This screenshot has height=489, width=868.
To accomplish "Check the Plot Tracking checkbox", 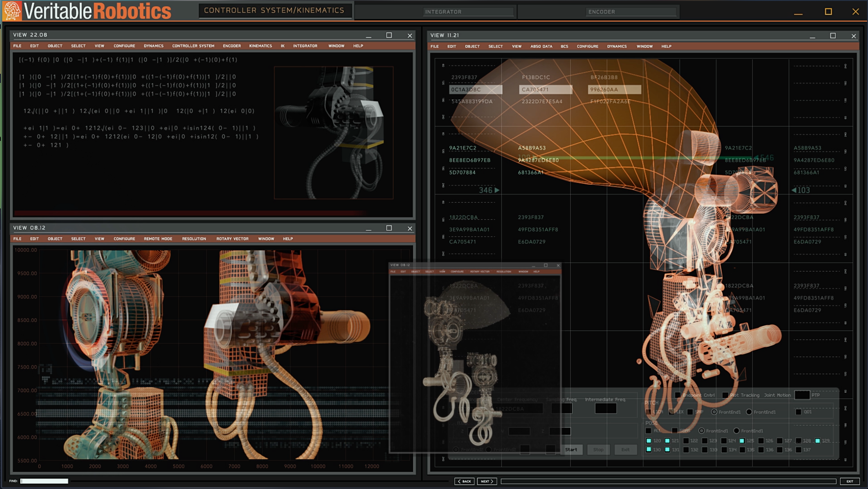I will tap(725, 395).
